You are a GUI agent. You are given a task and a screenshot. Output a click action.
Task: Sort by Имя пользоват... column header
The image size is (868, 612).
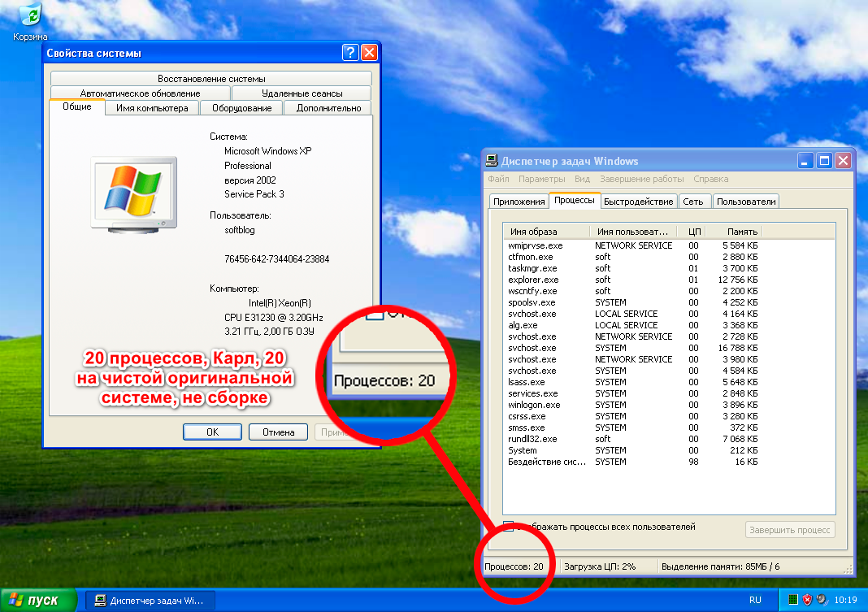[633, 232]
